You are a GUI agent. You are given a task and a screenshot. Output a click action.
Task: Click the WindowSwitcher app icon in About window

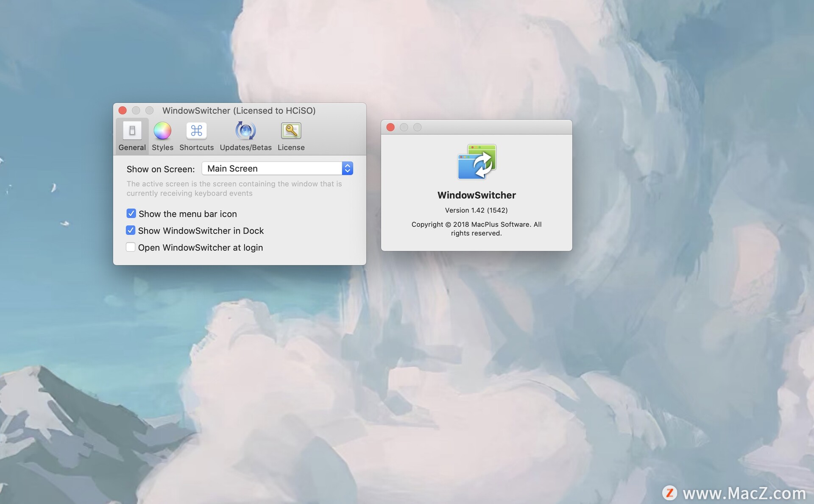pos(477,162)
